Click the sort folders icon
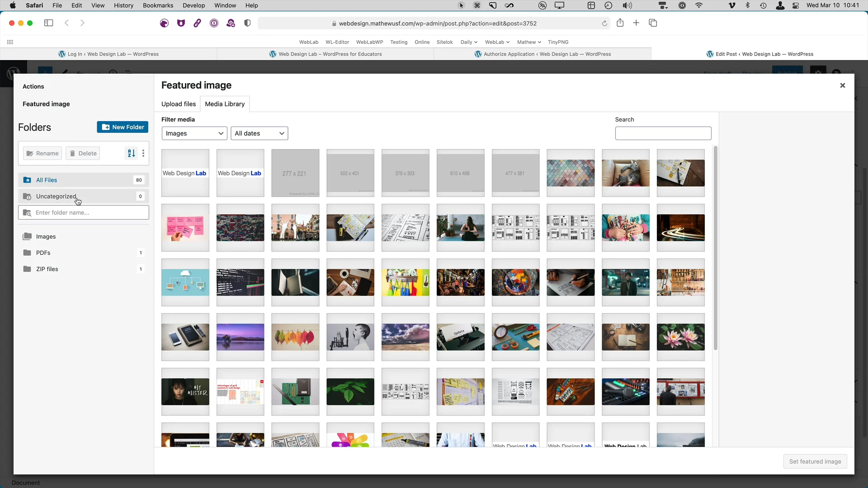 (131, 153)
